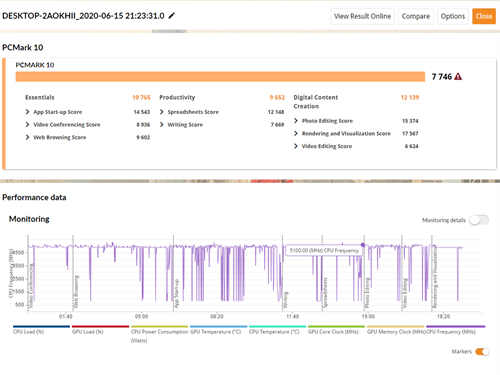The width and height of the screenshot is (500, 375).
Task: Toggle CPU Temperature legend series
Action: click(277, 330)
